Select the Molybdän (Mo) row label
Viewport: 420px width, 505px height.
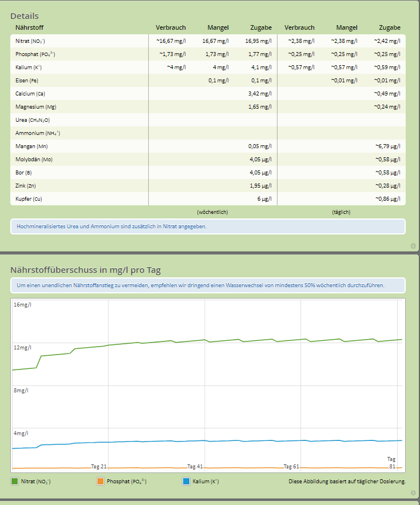coord(34,160)
